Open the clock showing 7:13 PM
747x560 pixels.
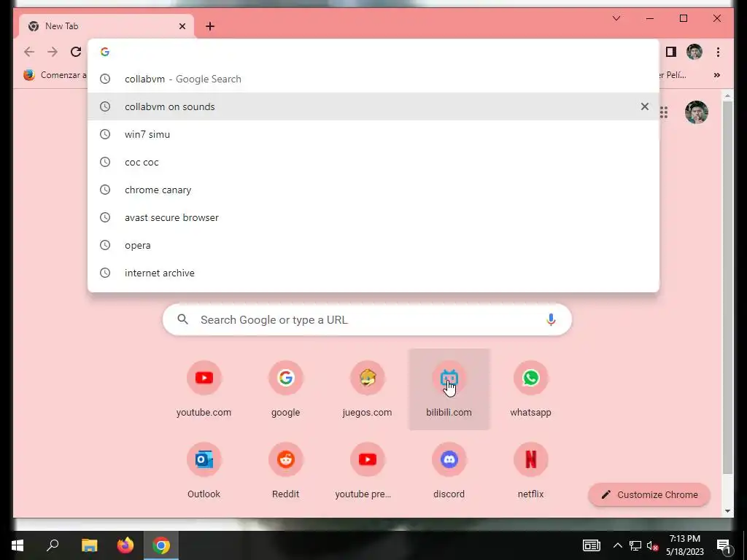click(684, 545)
